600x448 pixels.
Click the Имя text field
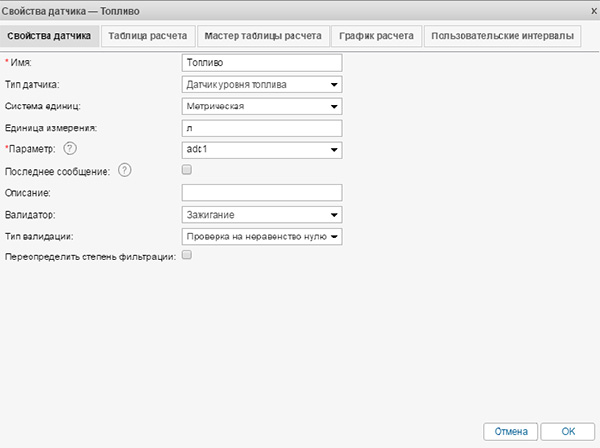tap(262, 62)
